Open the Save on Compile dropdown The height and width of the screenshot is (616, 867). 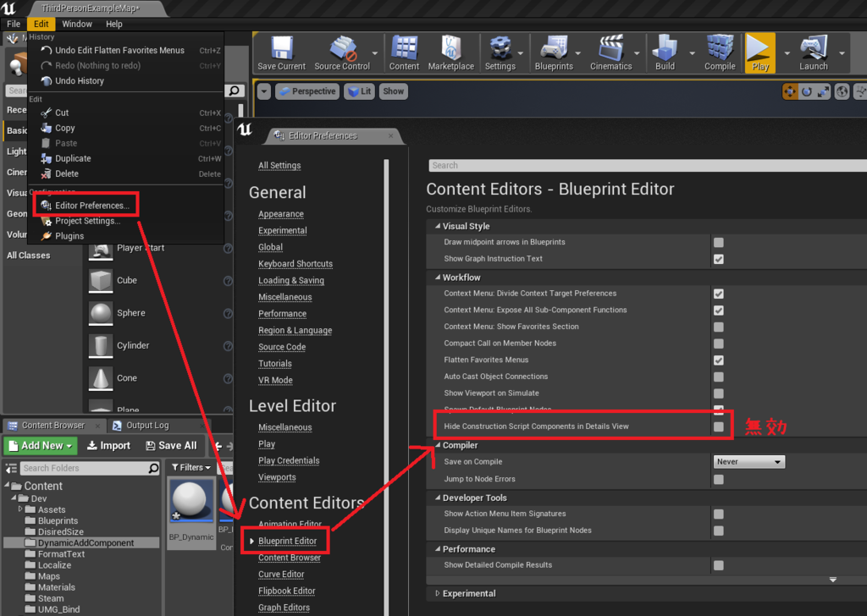(x=748, y=461)
